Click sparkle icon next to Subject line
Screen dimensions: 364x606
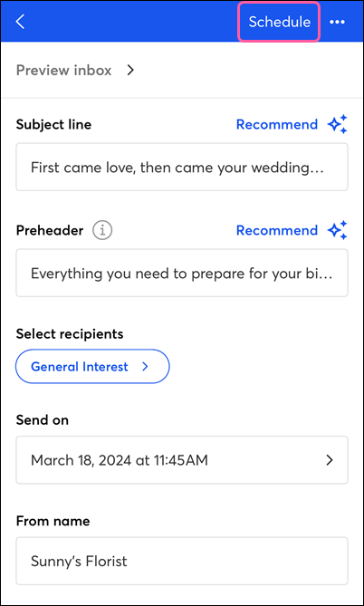(x=338, y=124)
